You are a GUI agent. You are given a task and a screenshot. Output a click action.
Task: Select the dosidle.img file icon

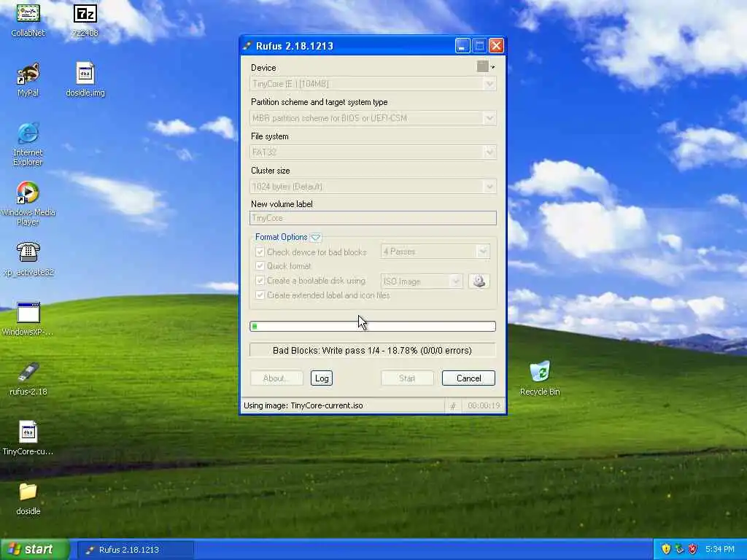click(x=85, y=79)
